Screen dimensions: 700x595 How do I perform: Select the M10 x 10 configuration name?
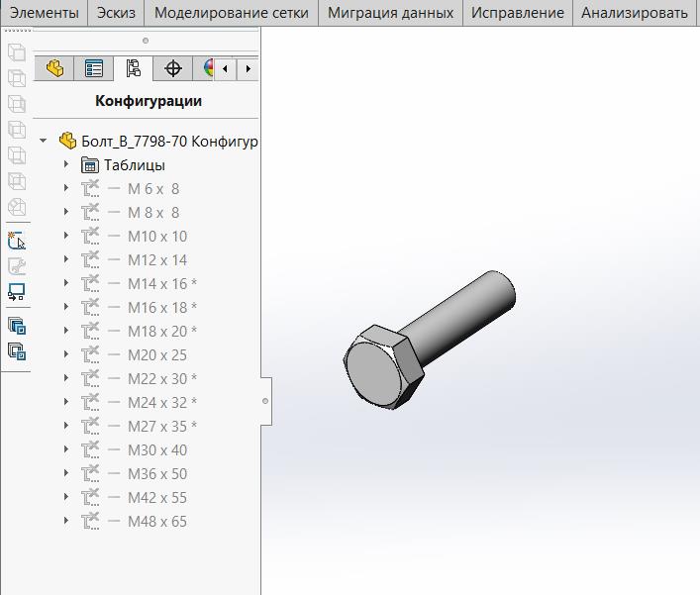point(157,237)
